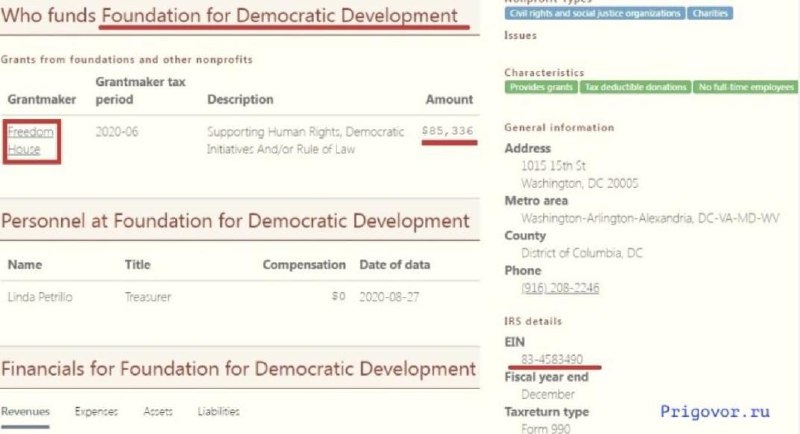Select the Washington-Arlington-Alexandria metro area text
Image resolution: width=800 pixels, height=434 pixels.
[650, 218]
